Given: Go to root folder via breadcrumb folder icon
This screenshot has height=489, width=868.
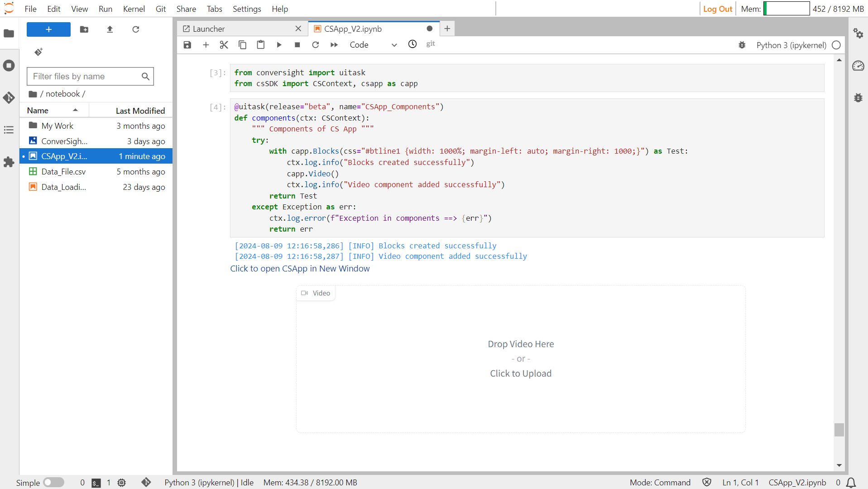Looking at the screenshot, I should (33, 94).
